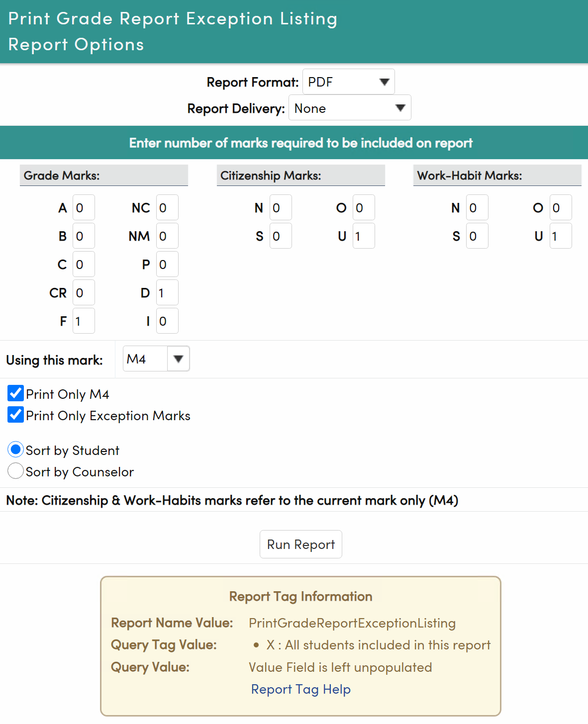
Task: Click the Citizenship Marks N input field
Action: (x=281, y=207)
